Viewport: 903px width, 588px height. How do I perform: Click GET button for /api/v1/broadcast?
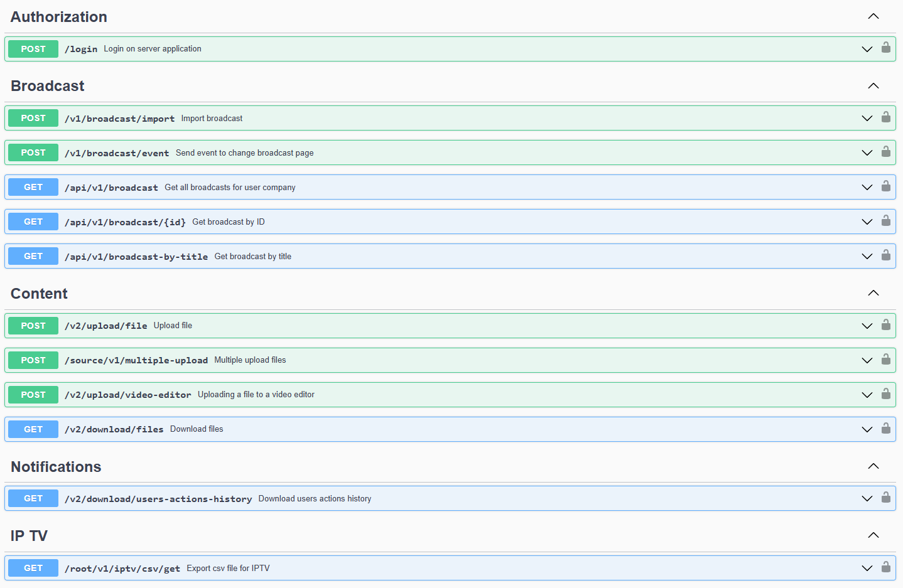(x=33, y=187)
